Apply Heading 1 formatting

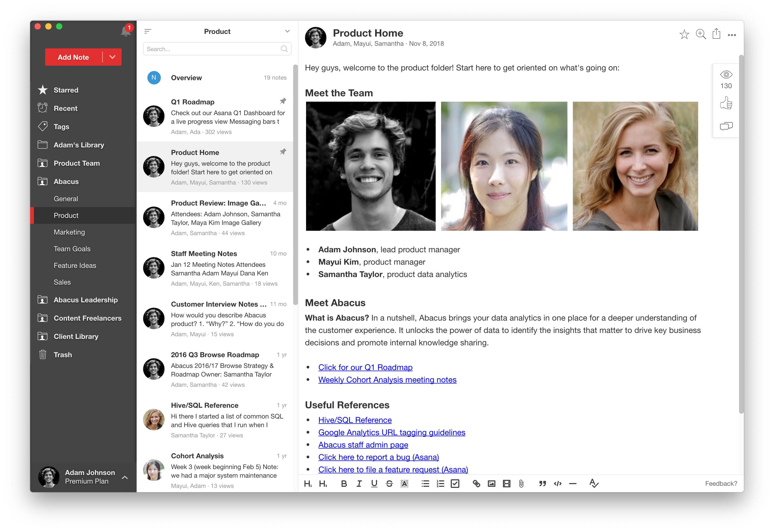308,484
